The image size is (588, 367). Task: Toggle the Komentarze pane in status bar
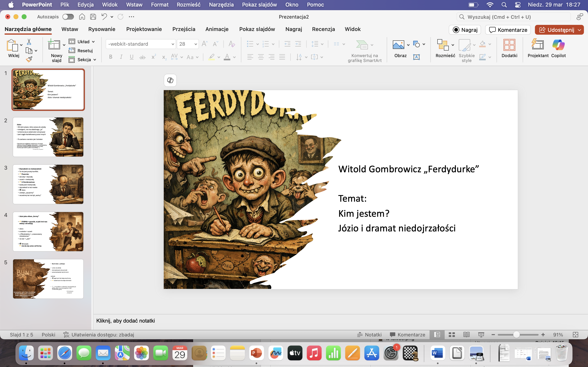click(408, 335)
